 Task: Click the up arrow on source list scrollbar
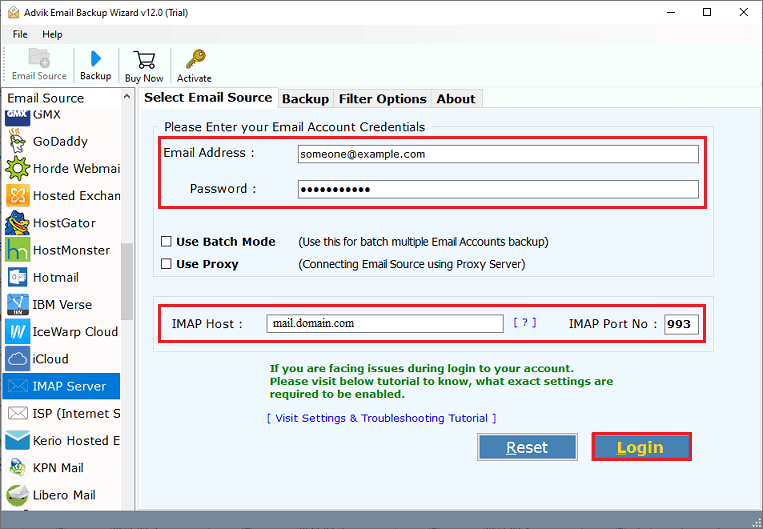(x=127, y=97)
